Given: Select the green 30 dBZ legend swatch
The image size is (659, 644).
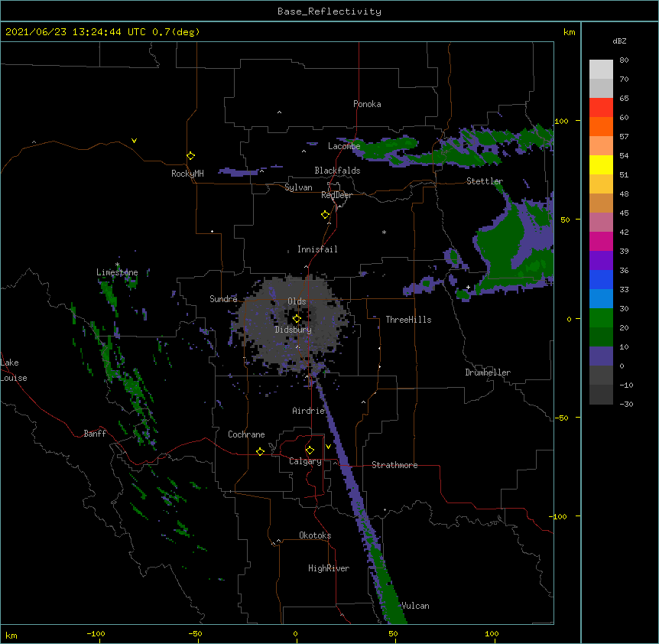Looking at the screenshot, I should [601, 318].
